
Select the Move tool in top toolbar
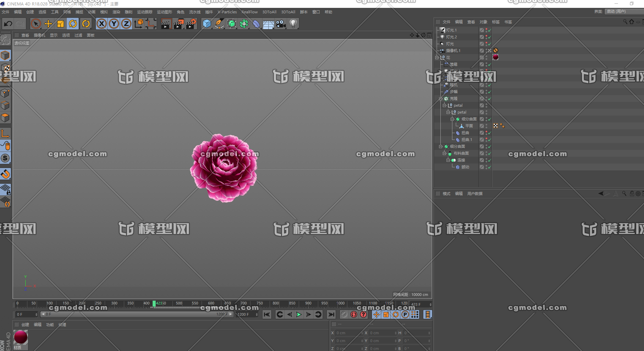pyautogui.click(x=48, y=24)
